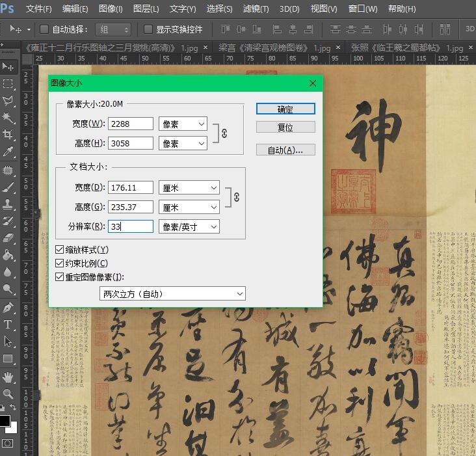Enable the 显示变换控件 checkbox
The height and width of the screenshot is (456, 476).
coord(148,29)
